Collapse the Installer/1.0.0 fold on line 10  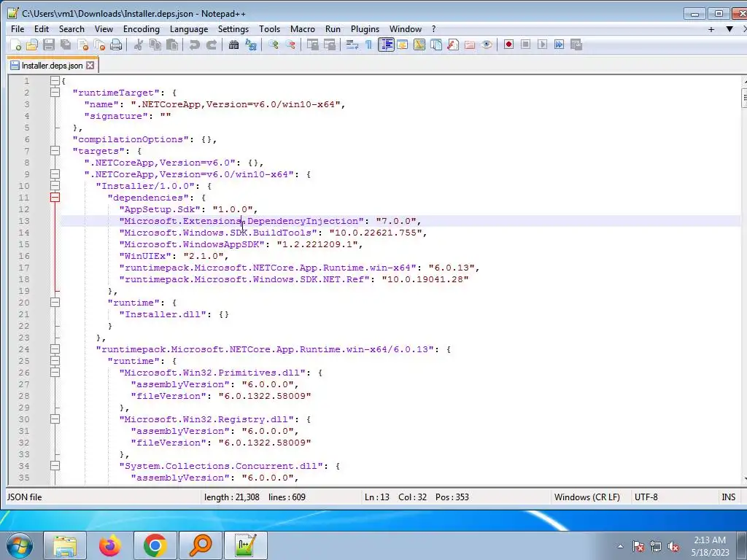click(x=55, y=186)
